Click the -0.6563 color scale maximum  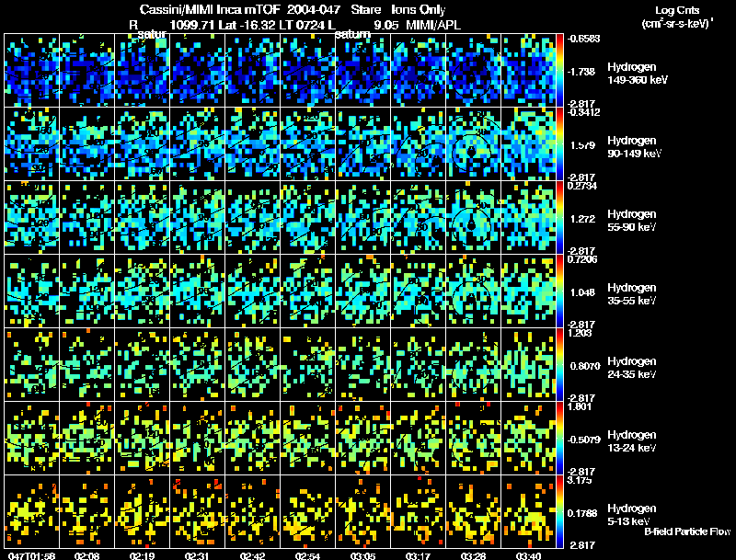coord(584,39)
